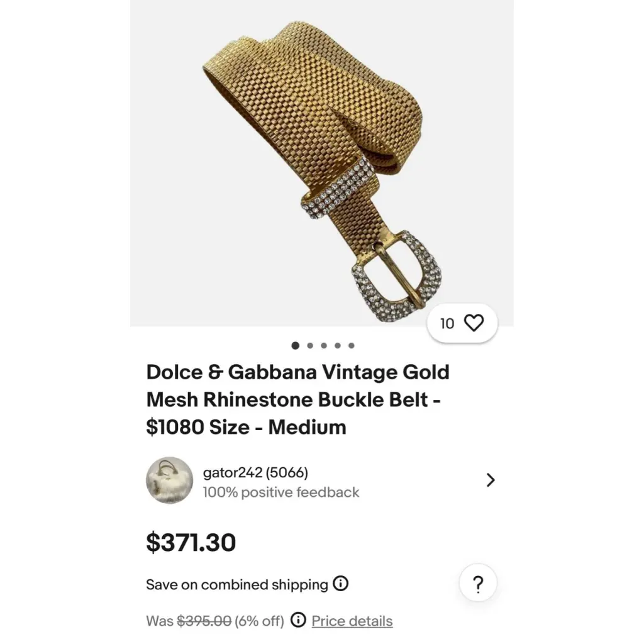Jump to fifth photo carousel dot
The width and height of the screenshot is (644, 644).
coord(351,345)
